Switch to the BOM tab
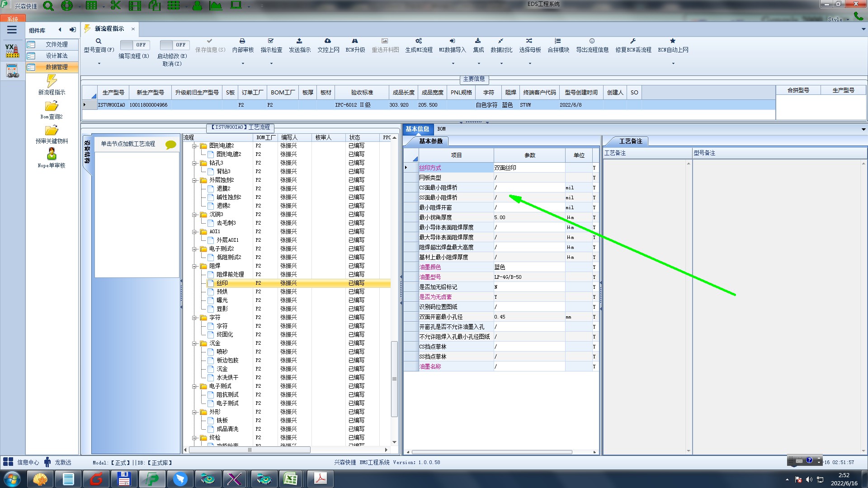The image size is (868, 488). (x=441, y=129)
